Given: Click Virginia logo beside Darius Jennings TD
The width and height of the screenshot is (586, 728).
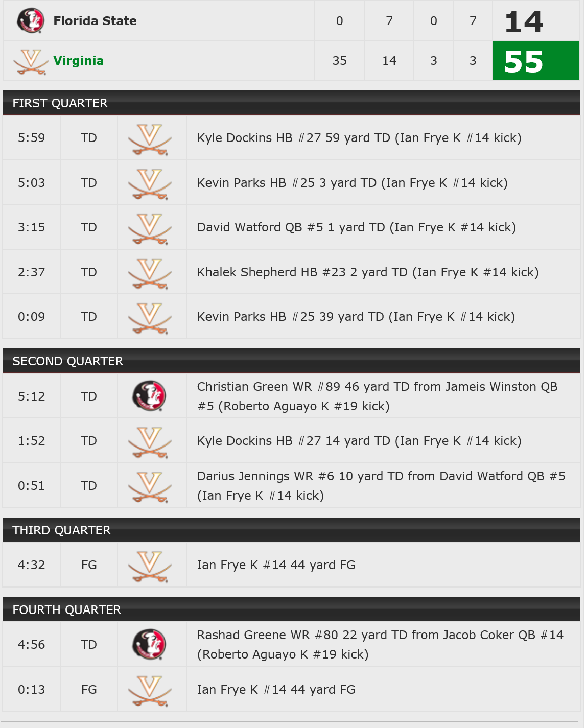Looking at the screenshot, I should coord(150,487).
